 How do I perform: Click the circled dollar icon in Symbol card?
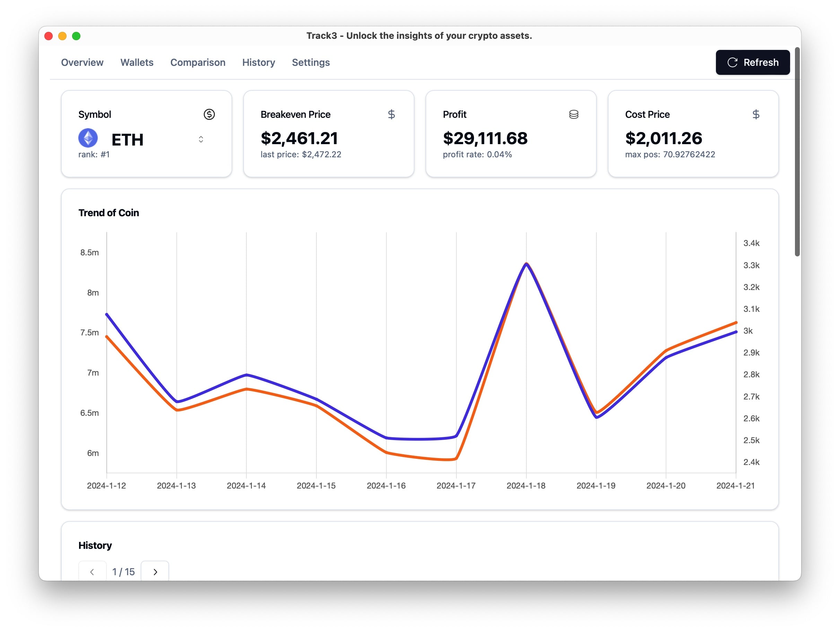[x=209, y=114]
